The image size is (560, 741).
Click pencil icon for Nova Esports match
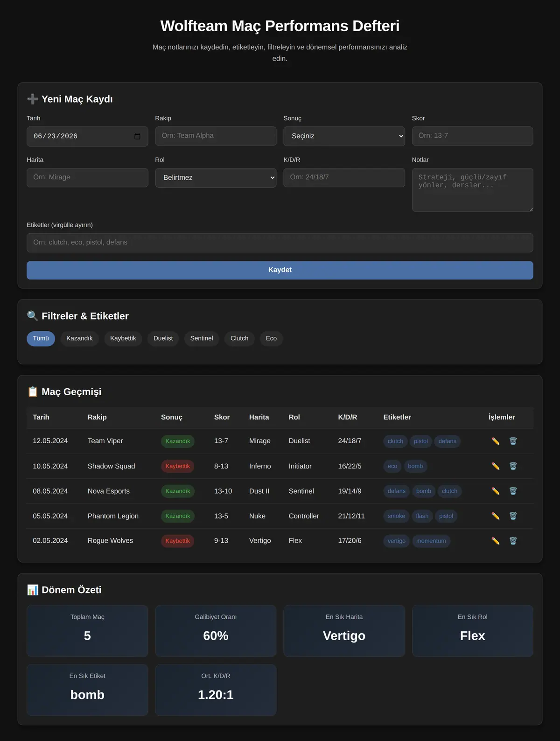[496, 491]
